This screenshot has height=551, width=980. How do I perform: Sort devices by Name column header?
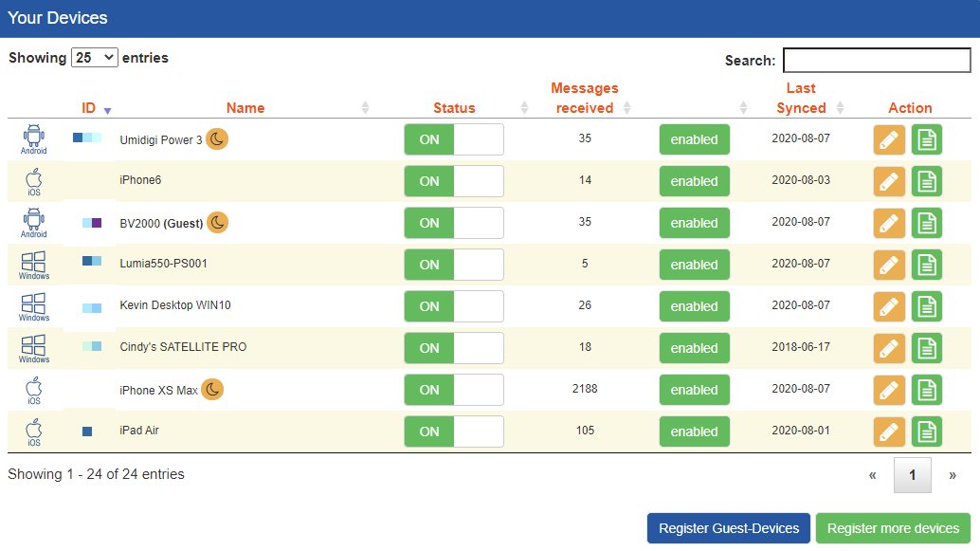click(x=245, y=108)
